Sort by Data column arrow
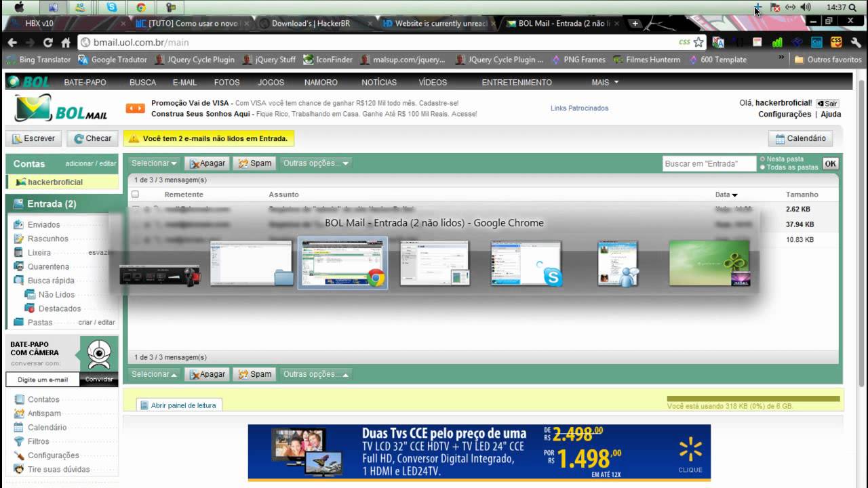Screen dimensions: 868x488 735,195
